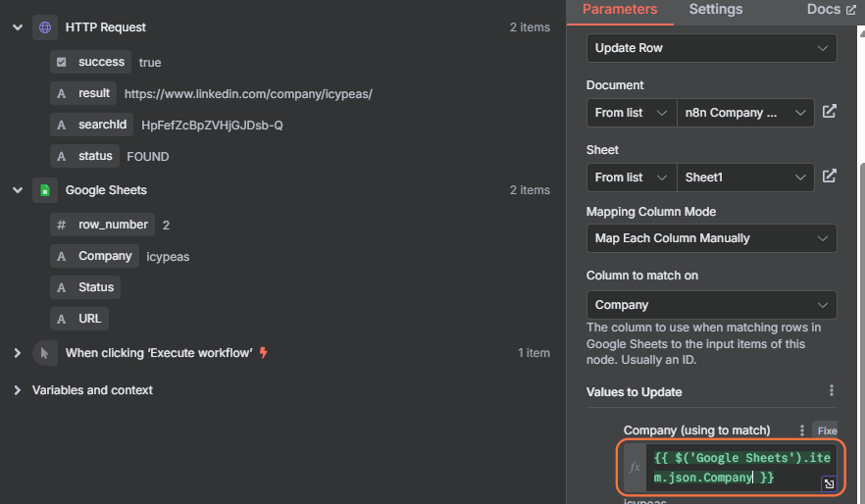The height and width of the screenshot is (504, 865).
Task: Open the Sheet1 selection dropdown
Action: pos(745,177)
